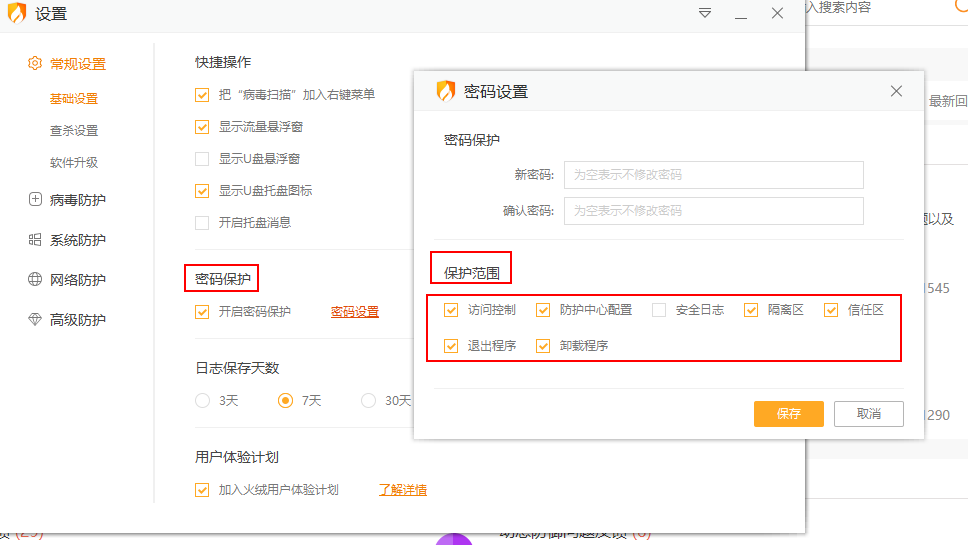Click the 取消 button
Screen dimensions: 968x545
[x=869, y=414]
